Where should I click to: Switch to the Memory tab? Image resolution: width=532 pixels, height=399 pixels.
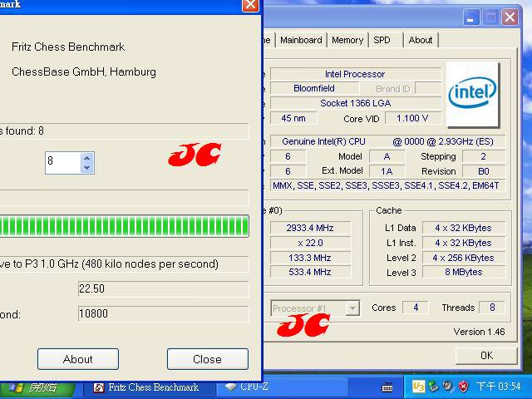(347, 40)
